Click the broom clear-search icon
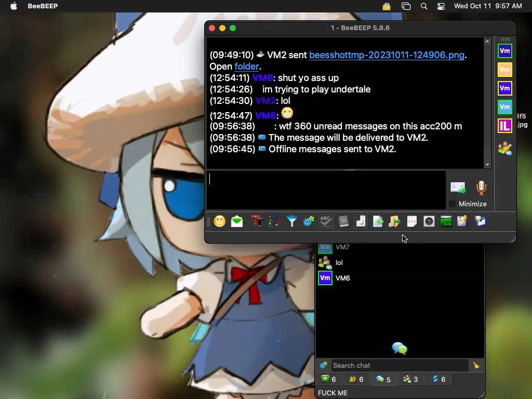This screenshot has height=399, width=532. click(x=476, y=365)
